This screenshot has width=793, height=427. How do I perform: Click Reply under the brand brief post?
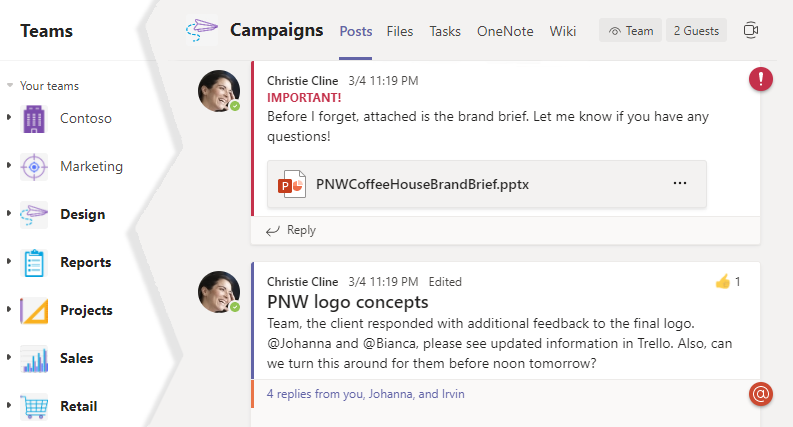(x=291, y=230)
